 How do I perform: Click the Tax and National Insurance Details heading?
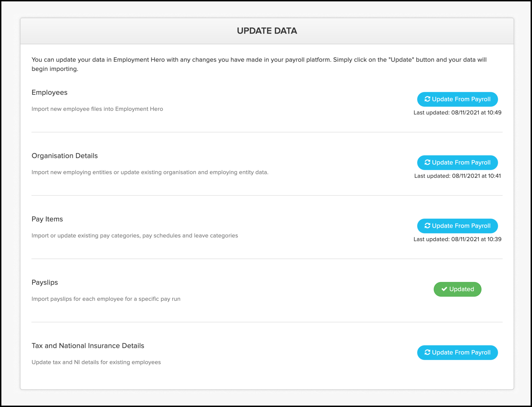88,346
